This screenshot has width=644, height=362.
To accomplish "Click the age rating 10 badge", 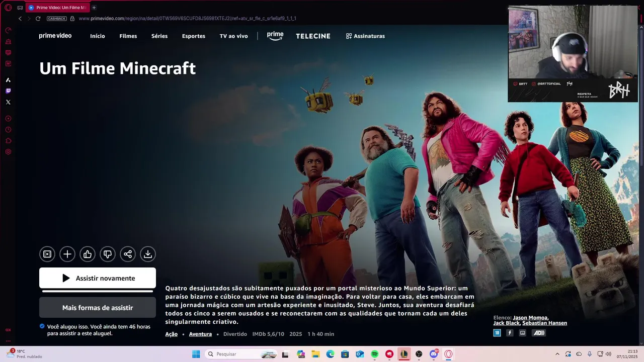I will point(497,333).
